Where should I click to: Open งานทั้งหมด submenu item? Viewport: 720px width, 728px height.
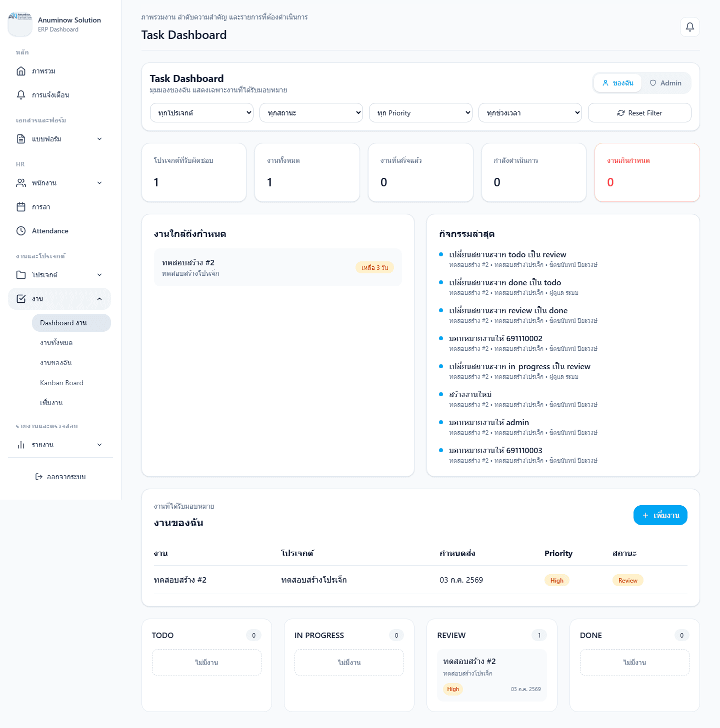pos(71,343)
